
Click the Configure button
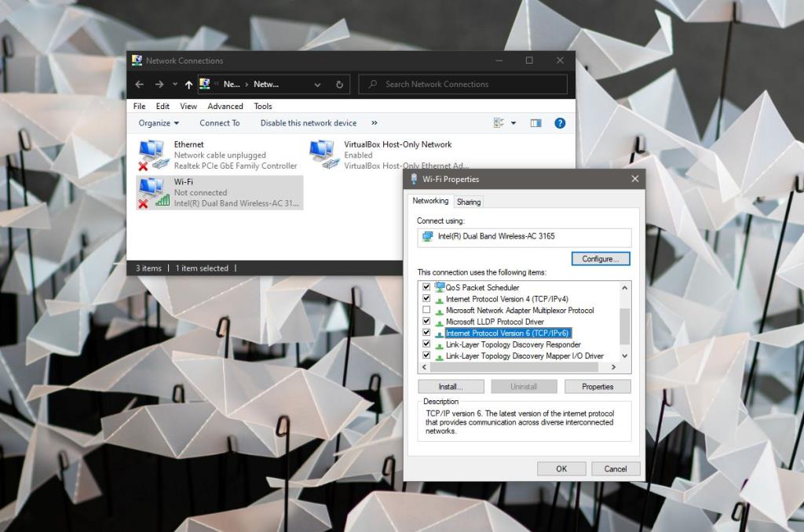(600, 259)
